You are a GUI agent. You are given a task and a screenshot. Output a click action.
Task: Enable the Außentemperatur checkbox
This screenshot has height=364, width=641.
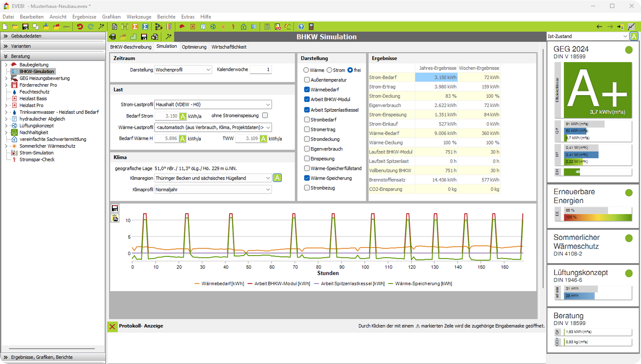307,80
